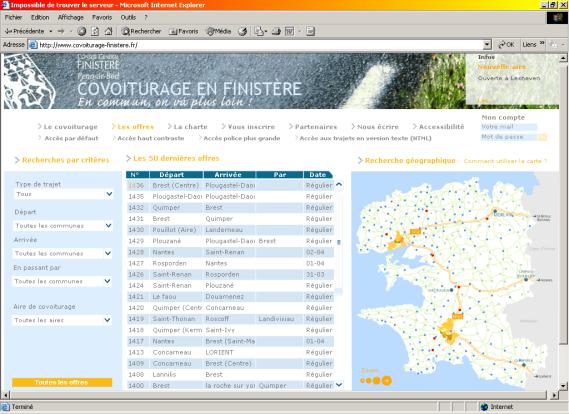Stop loading with the Stop icon
The image size is (569, 414).
(82, 32)
